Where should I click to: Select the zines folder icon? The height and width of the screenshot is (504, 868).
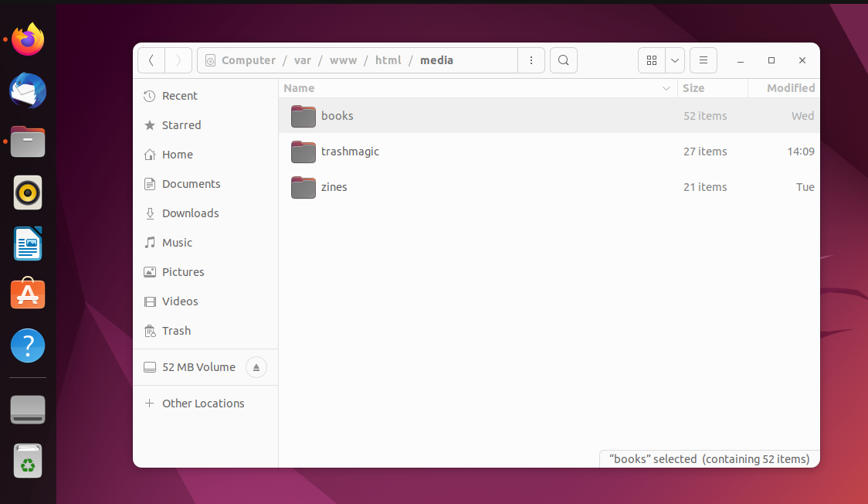303,187
